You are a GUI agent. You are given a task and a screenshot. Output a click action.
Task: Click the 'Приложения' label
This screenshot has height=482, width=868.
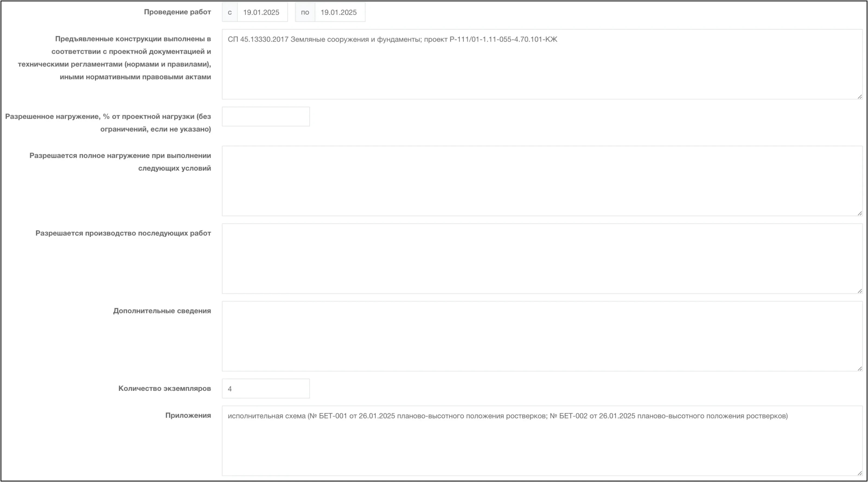[x=188, y=415]
